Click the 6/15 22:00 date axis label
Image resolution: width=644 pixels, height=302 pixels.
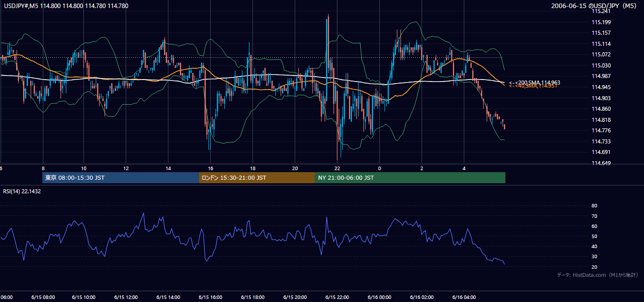[337, 297]
